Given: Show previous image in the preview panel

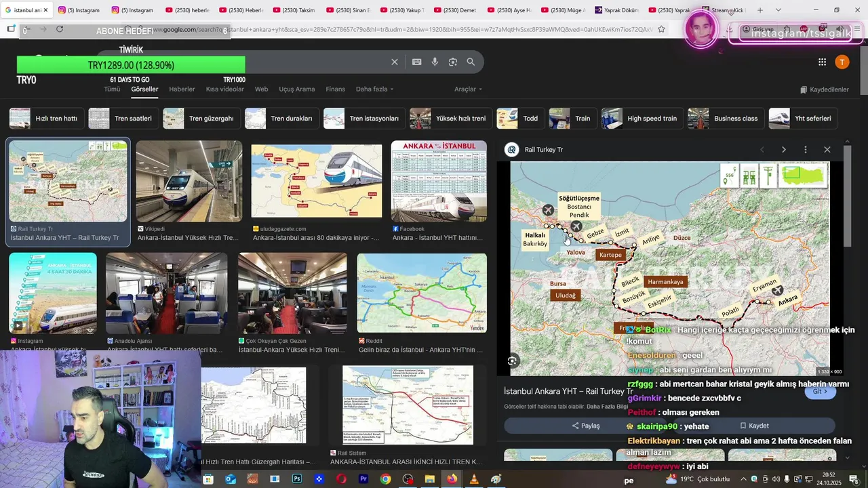Looking at the screenshot, I should pos(762,150).
